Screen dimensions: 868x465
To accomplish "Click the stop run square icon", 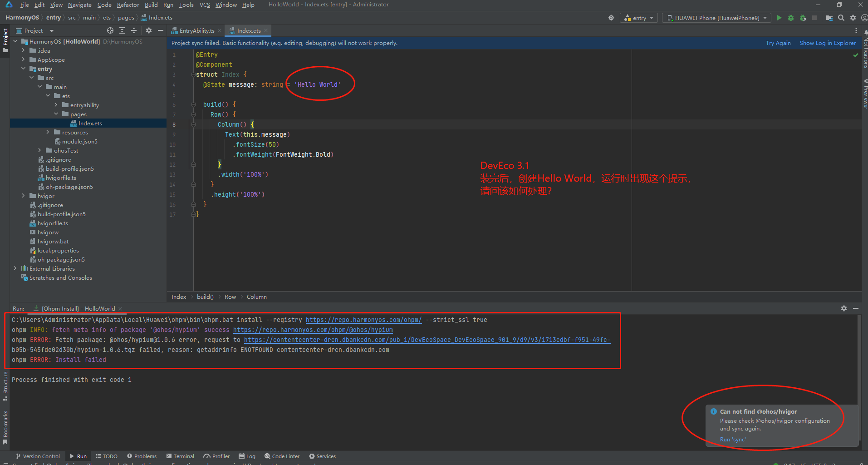I will [x=814, y=18].
